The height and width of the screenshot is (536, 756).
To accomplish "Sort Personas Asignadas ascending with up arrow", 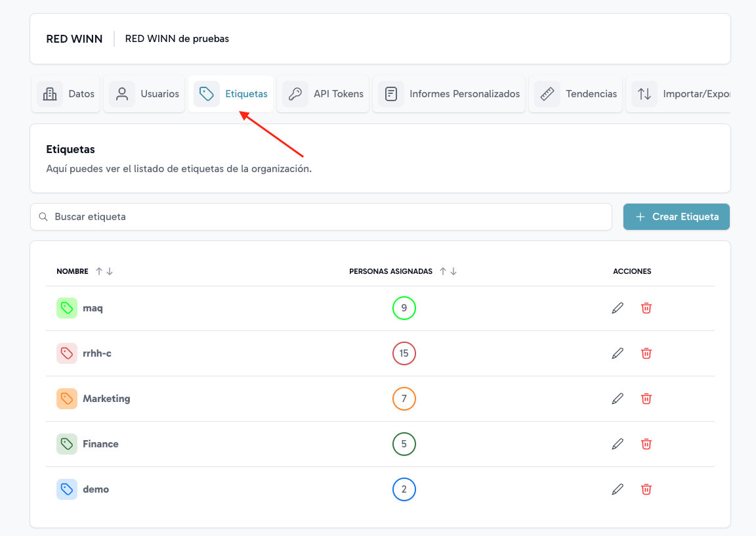I will click(x=443, y=271).
